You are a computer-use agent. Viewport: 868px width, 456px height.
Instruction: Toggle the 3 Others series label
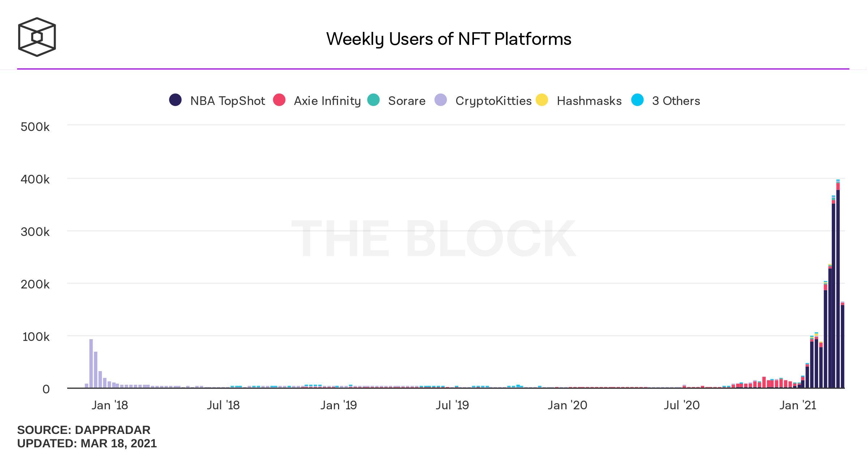pos(676,101)
